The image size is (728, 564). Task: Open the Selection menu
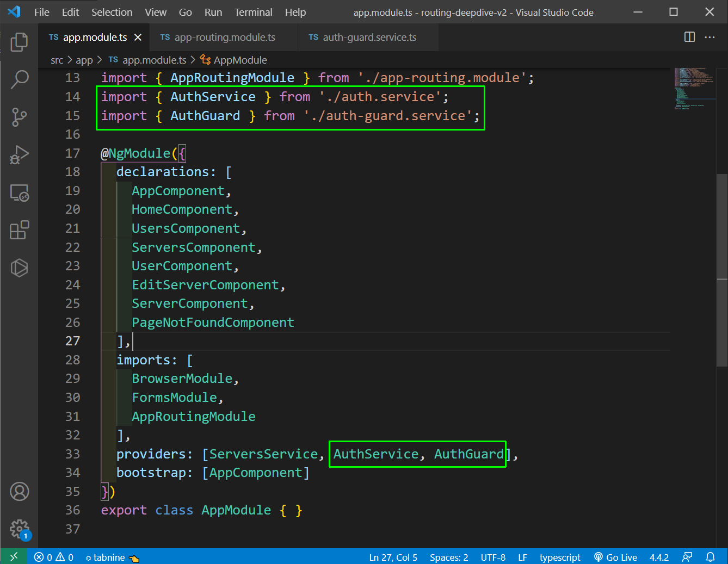pos(112,12)
